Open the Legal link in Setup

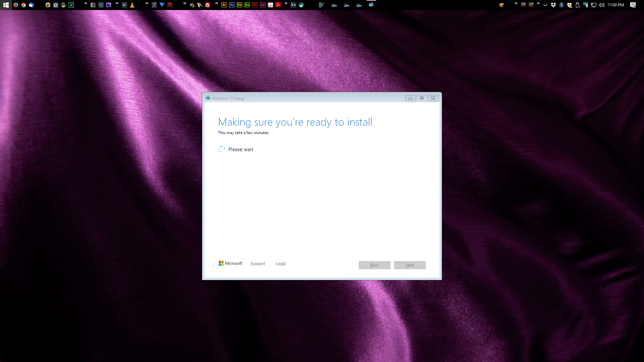[x=281, y=264]
